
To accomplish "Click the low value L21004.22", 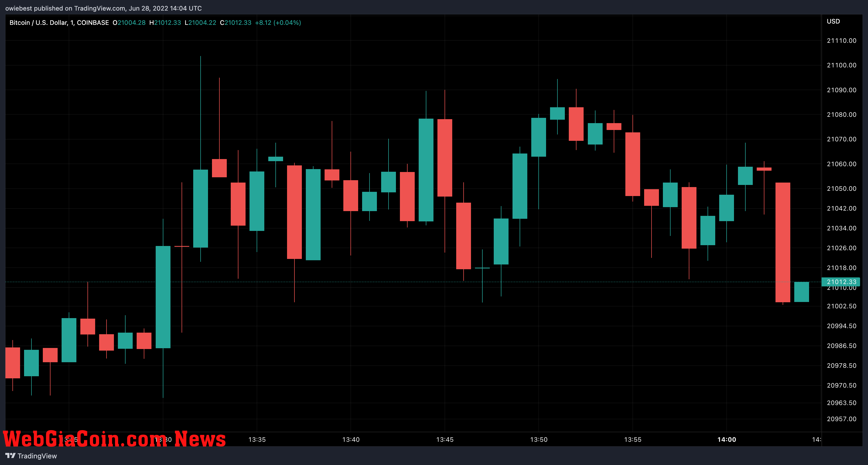I will pyautogui.click(x=201, y=22).
